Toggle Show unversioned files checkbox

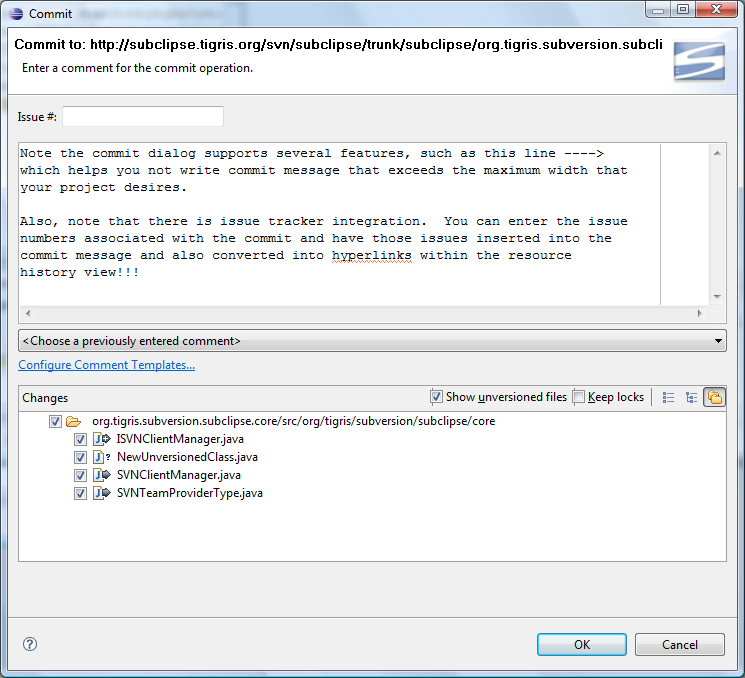click(x=436, y=397)
